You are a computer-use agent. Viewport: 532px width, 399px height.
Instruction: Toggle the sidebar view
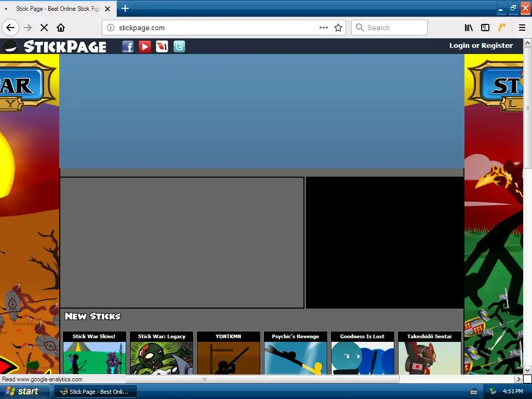click(x=485, y=28)
